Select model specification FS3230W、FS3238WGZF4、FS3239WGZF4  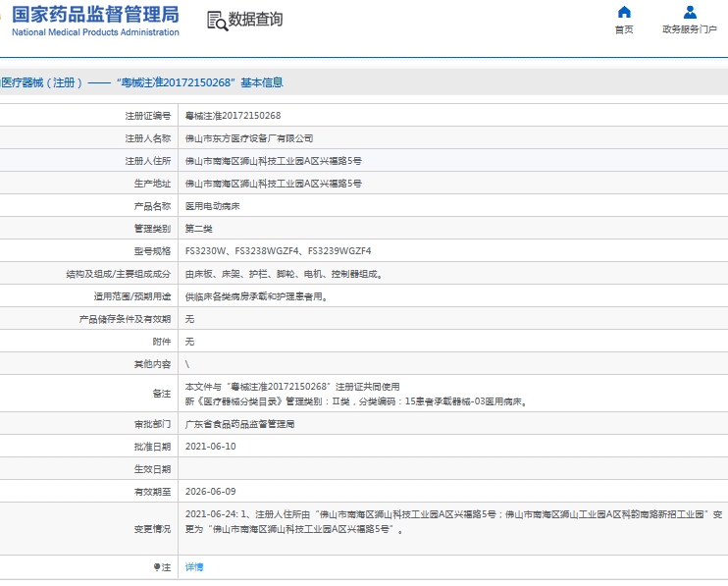click(x=278, y=251)
